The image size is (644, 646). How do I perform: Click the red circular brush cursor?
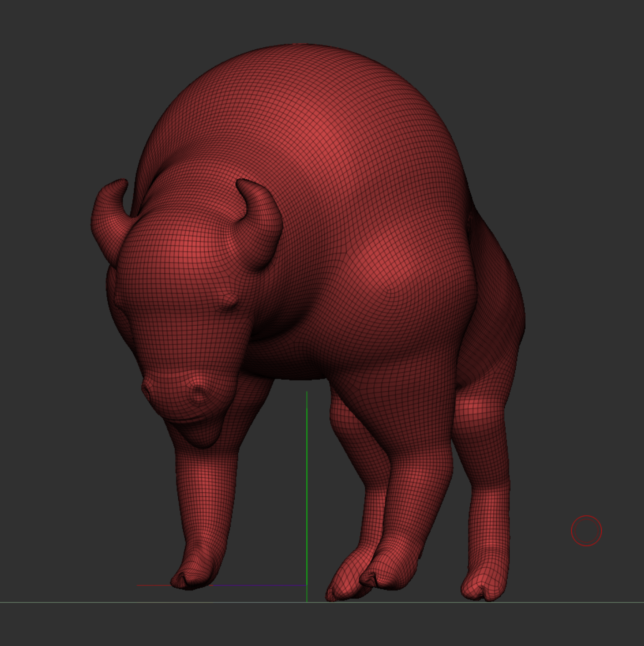point(586,530)
